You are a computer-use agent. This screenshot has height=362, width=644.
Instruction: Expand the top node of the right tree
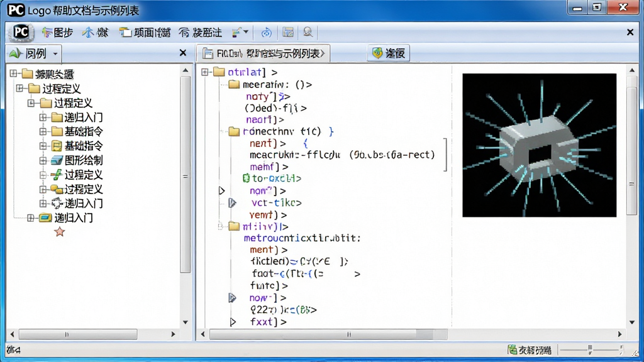205,72
